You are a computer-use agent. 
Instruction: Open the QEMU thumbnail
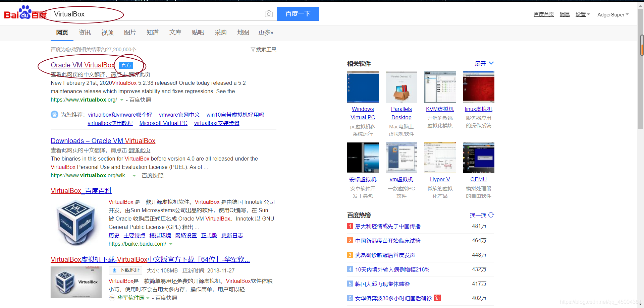pyautogui.click(x=479, y=158)
